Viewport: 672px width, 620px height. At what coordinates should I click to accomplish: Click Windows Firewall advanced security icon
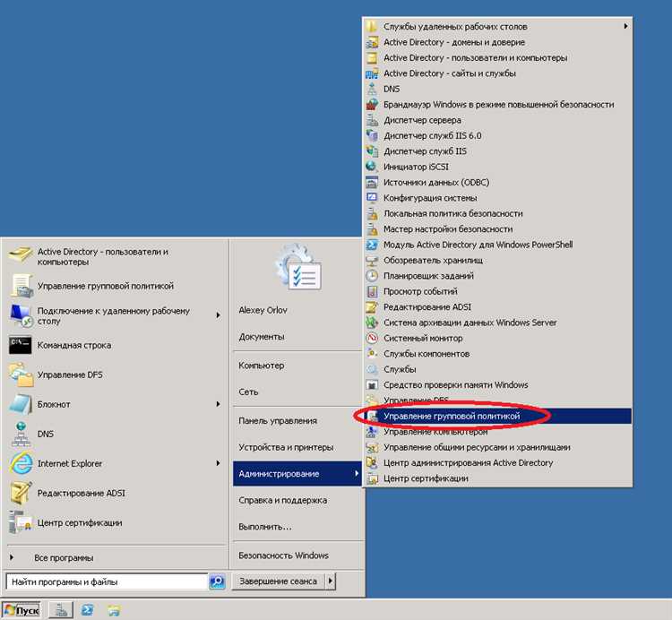pyautogui.click(x=372, y=105)
